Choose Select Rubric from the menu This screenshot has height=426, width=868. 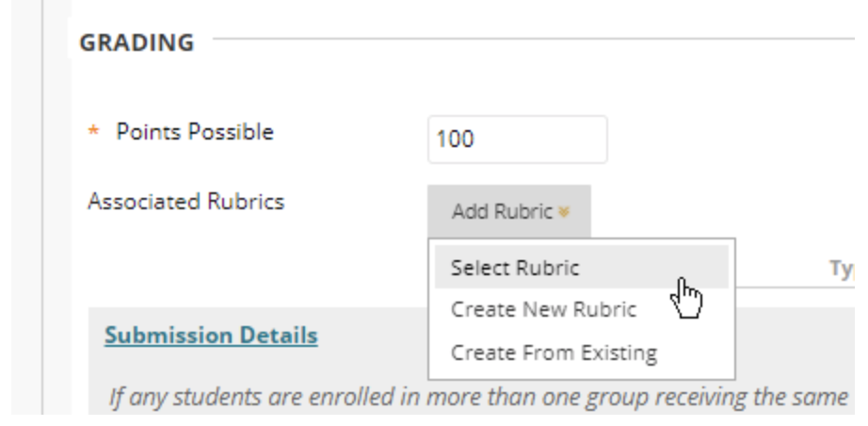coord(515,268)
